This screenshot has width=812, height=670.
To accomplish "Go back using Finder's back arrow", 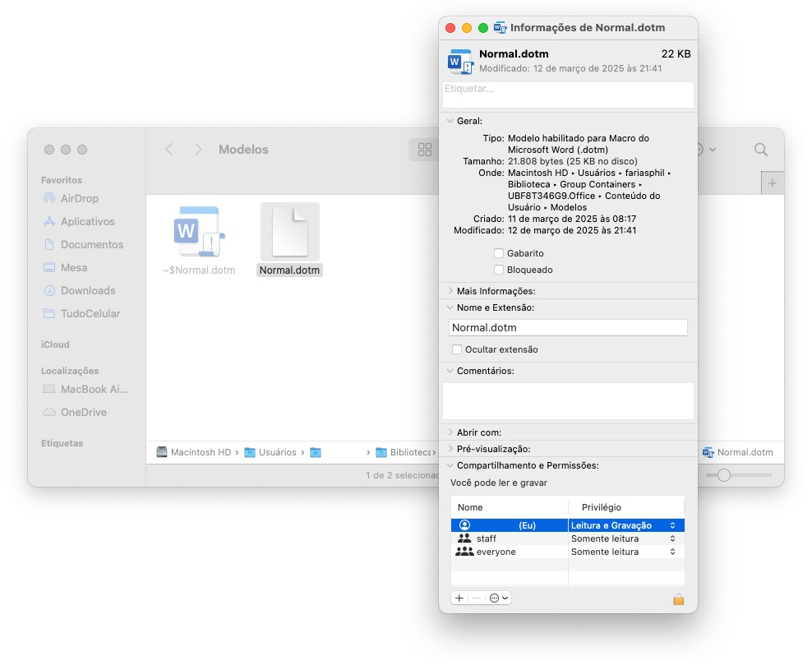I will [169, 150].
